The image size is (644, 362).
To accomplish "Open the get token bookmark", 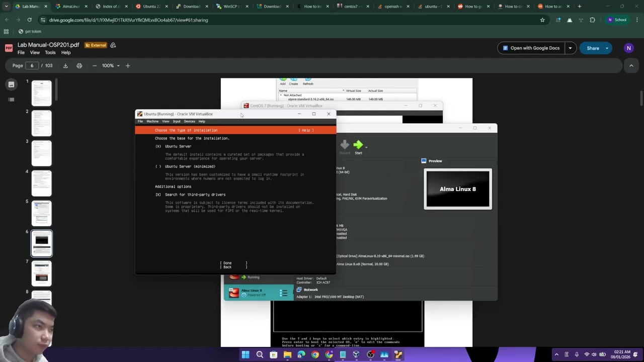I will pos(29,31).
